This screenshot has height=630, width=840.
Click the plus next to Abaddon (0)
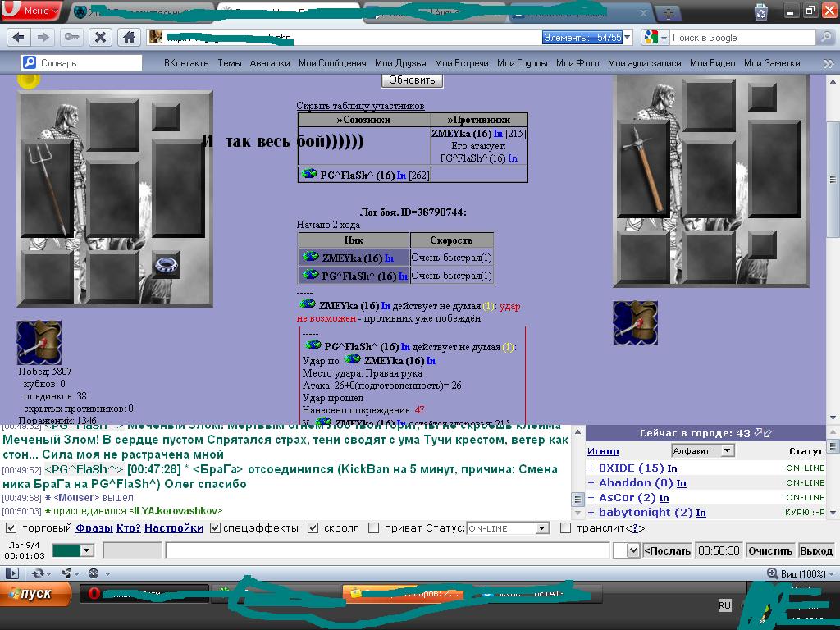pos(591,482)
